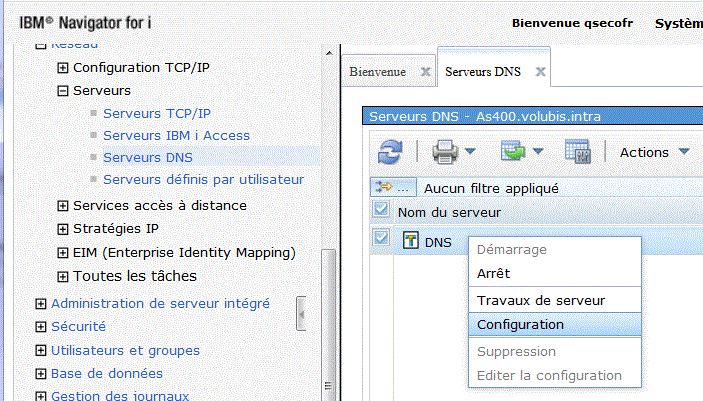Image resolution: width=703 pixels, height=401 pixels.
Task: Expand EIM (Enterprise Identity Mapping) node
Action: [63, 253]
